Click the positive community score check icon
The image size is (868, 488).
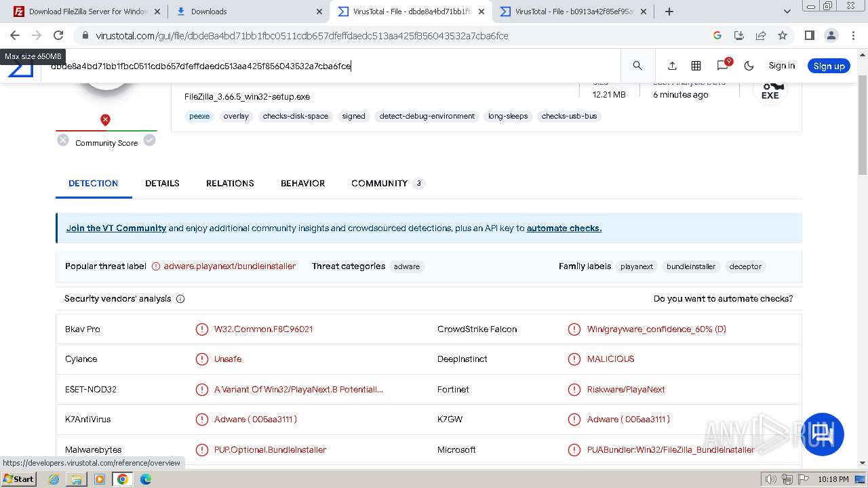149,140
